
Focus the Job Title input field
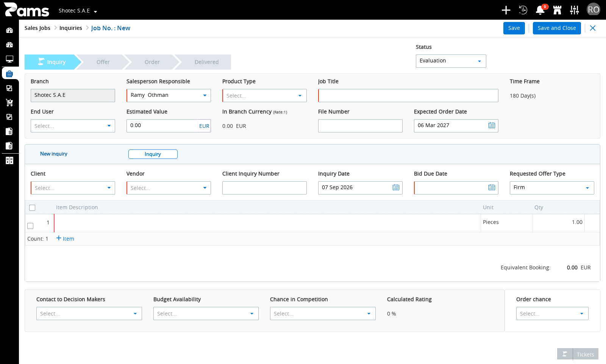[408, 95]
